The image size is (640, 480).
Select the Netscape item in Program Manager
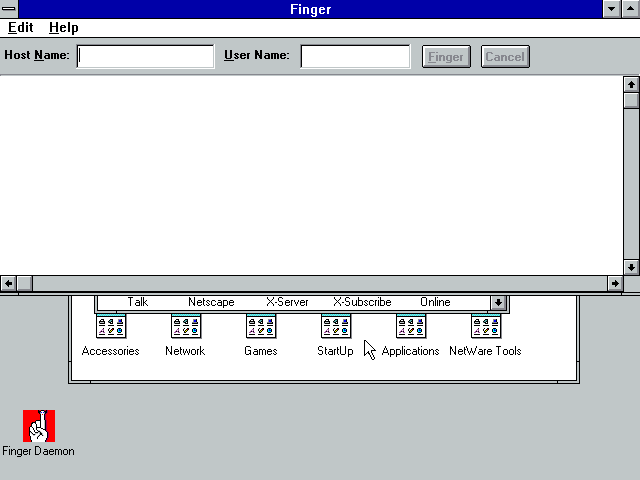pos(211,302)
